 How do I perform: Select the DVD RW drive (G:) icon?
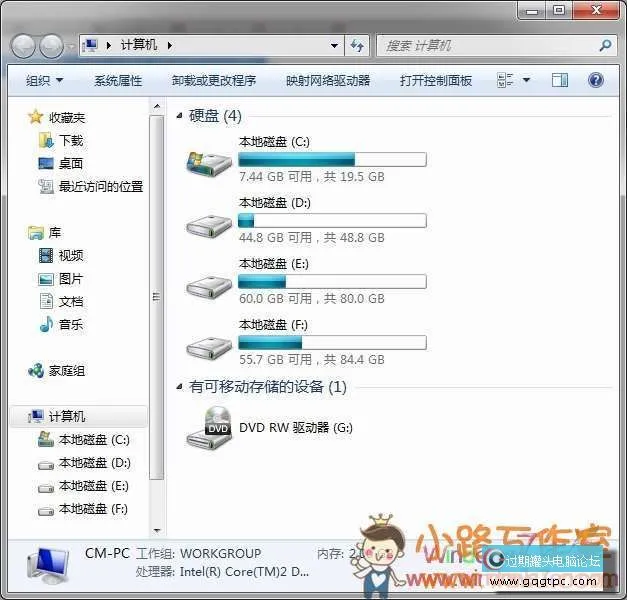click(x=209, y=428)
